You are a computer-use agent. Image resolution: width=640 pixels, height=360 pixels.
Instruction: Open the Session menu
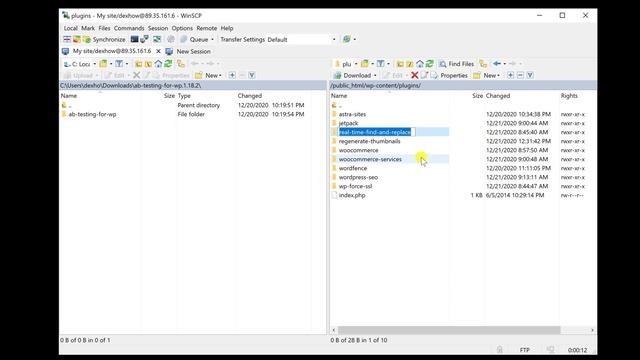(158, 28)
